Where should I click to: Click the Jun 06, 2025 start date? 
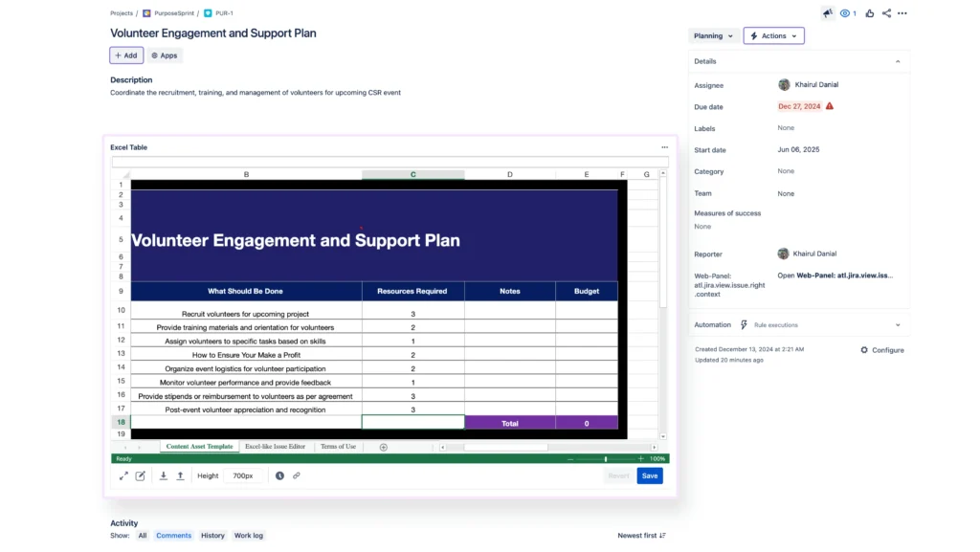(798, 150)
